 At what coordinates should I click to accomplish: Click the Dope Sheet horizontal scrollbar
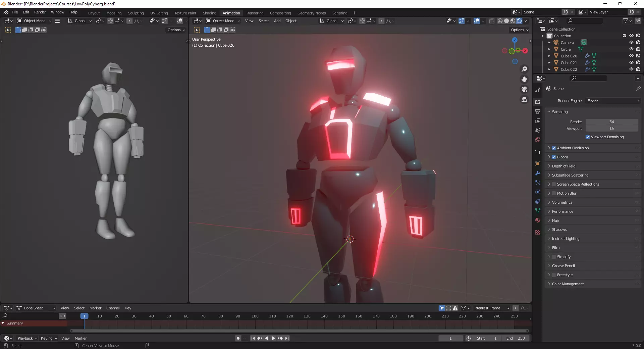pyautogui.click(x=299, y=331)
